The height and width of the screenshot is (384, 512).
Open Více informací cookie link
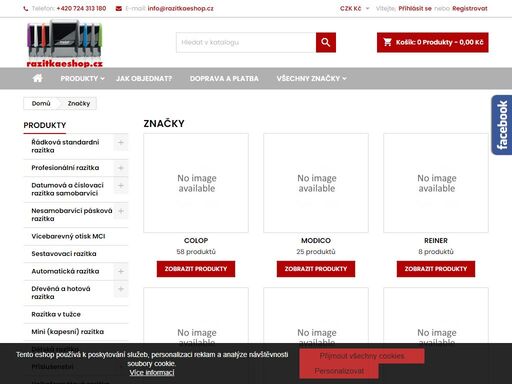(x=152, y=373)
